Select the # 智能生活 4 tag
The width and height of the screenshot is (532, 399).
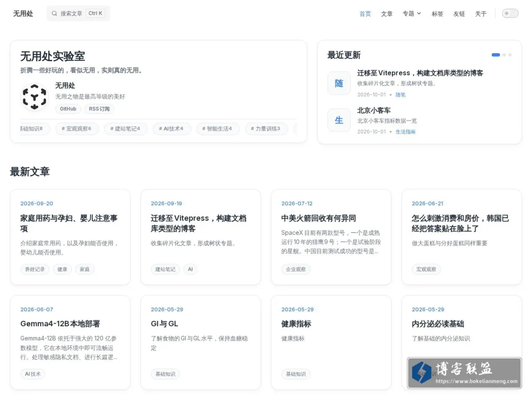click(218, 129)
